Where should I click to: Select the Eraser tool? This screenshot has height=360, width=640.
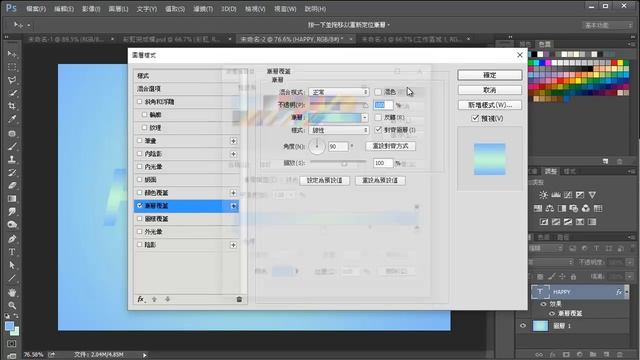click(x=12, y=186)
